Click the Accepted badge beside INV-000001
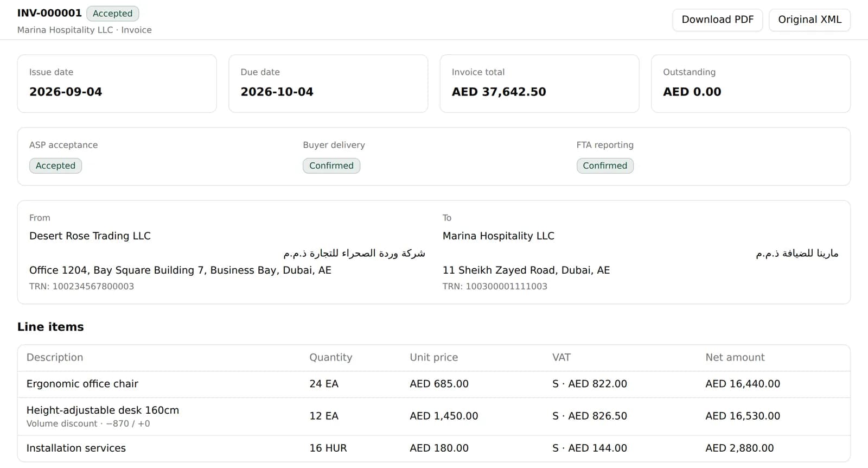The height and width of the screenshot is (468, 868). pyautogui.click(x=112, y=14)
